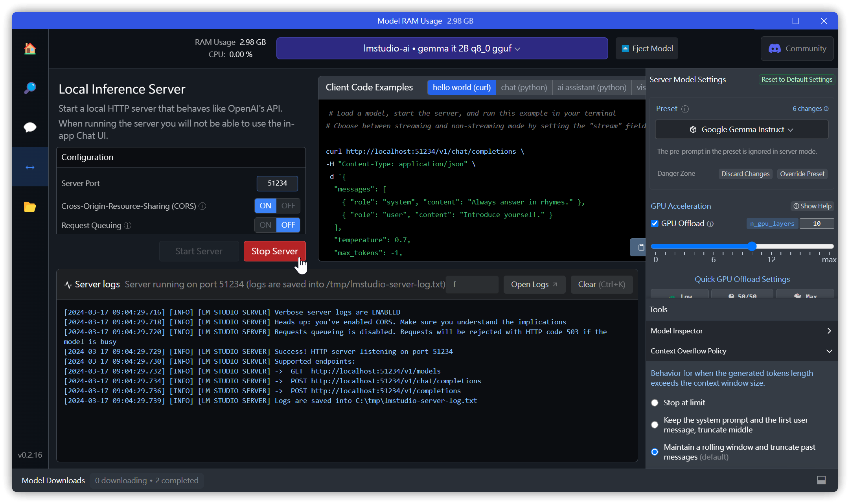The height and width of the screenshot is (504, 850).
Task: Select the Stop at limit option
Action: point(655,403)
